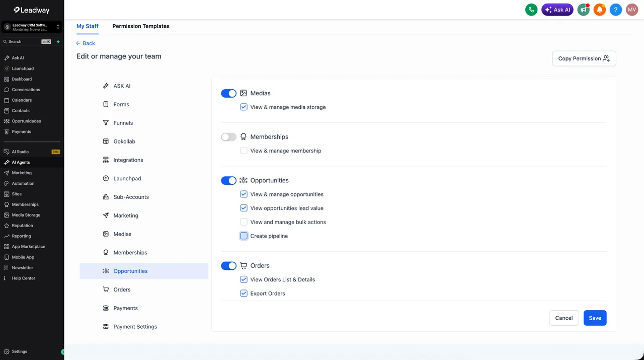Uncheck View & manage opportunities

244,194
